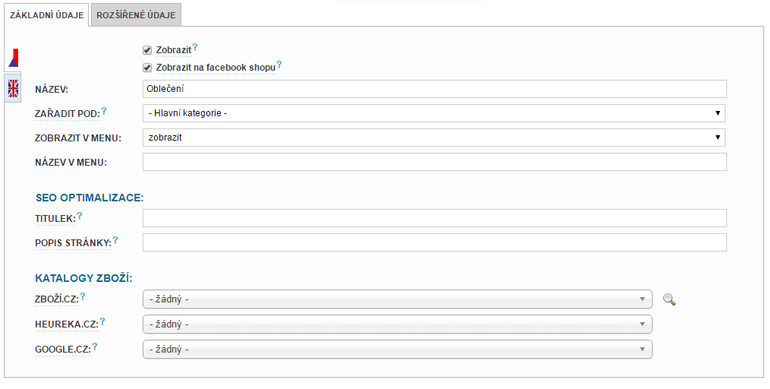This screenshot has width=770, height=389.
Task: Switch to the English flag language icon
Action: point(13,89)
